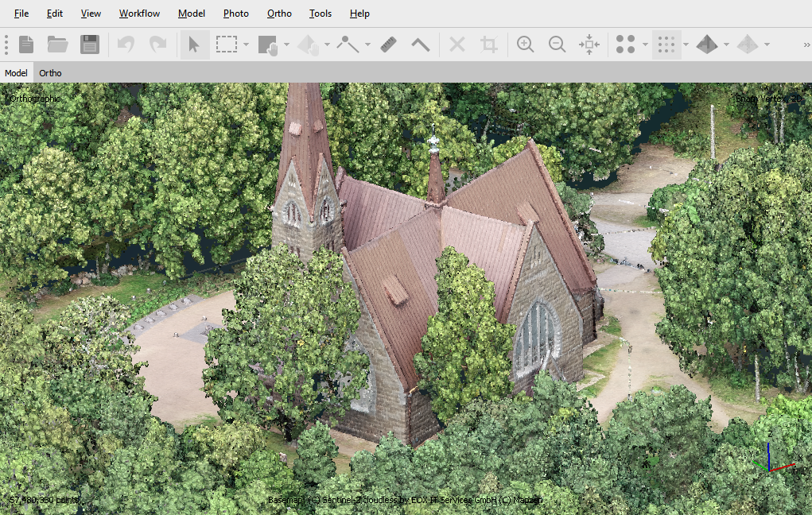
Task: Redo the last action
Action: (x=157, y=45)
